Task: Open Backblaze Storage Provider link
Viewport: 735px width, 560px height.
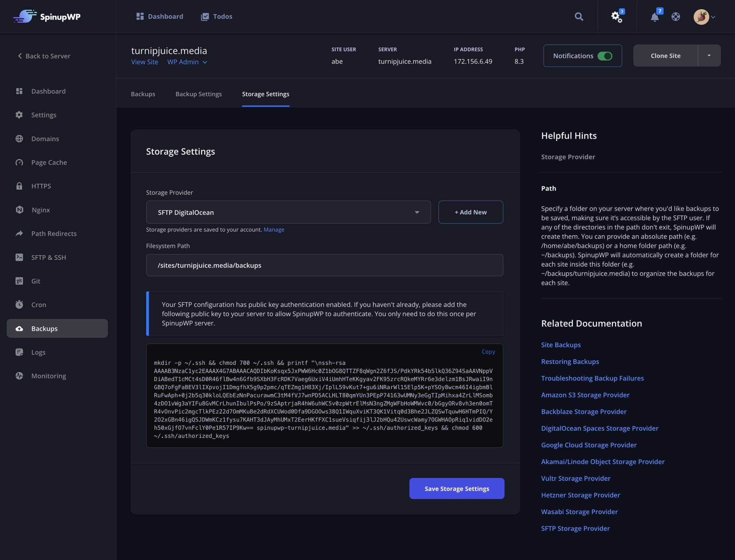Action: point(583,411)
